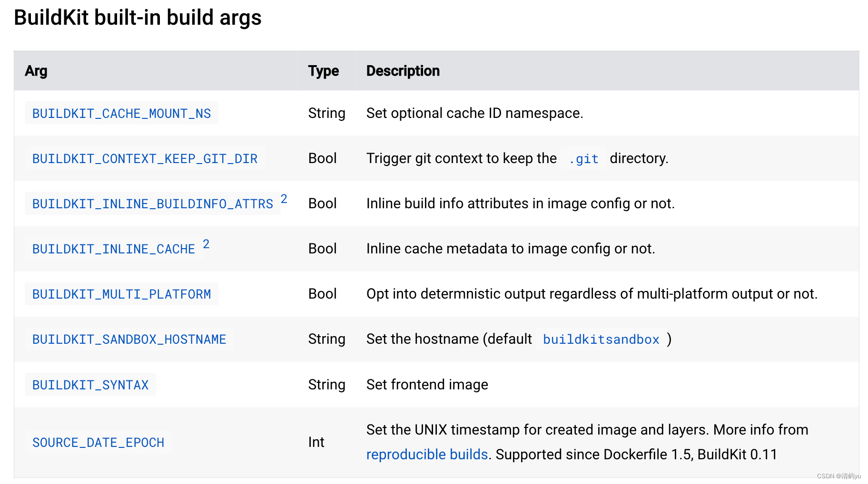Open the BUILDKIT_INLINE_BUILDINFO_ATTRS arg link
This screenshot has height=484, width=868.
click(153, 204)
